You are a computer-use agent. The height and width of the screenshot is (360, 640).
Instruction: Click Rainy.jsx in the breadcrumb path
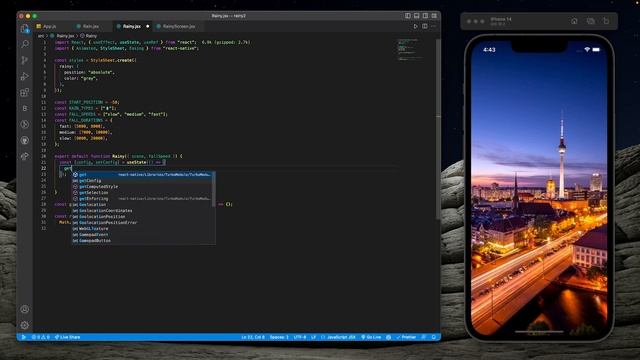point(65,36)
